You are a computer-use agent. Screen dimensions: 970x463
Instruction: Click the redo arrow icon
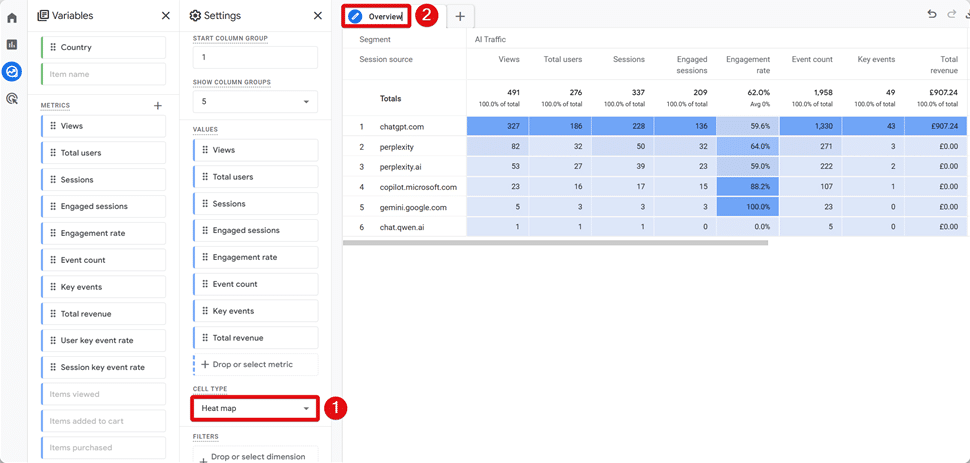951,14
